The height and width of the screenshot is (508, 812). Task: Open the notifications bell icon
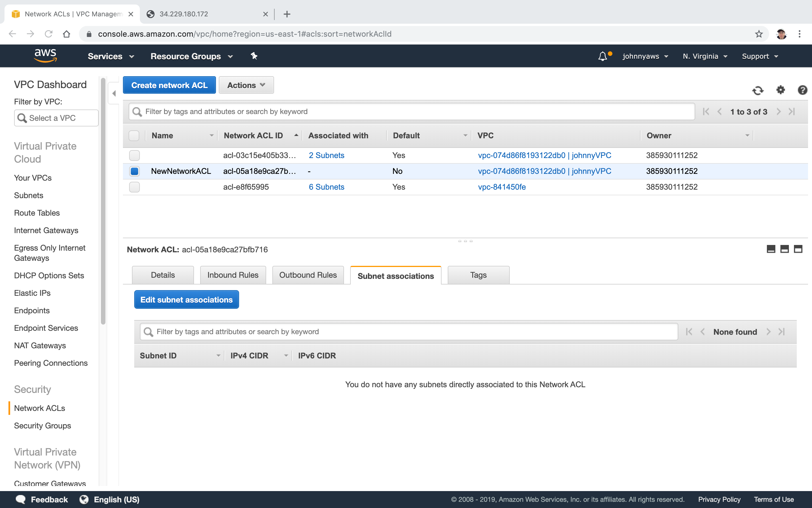[x=603, y=56]
